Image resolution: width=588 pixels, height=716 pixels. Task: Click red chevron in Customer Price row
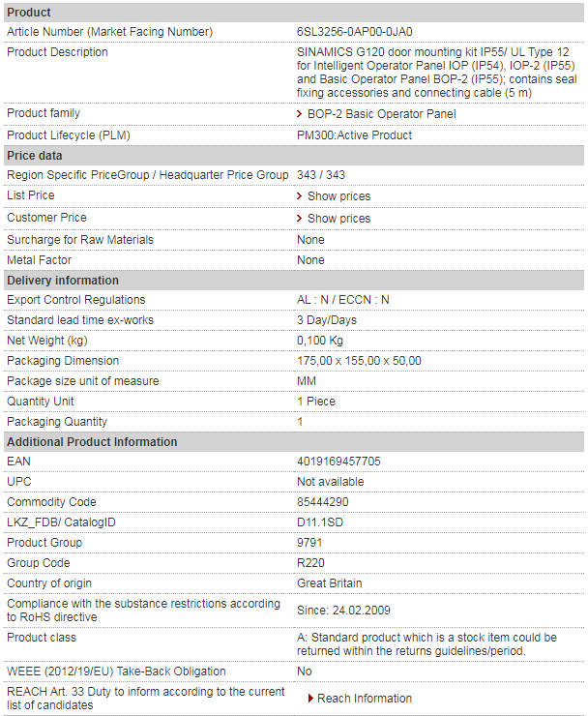300,219
